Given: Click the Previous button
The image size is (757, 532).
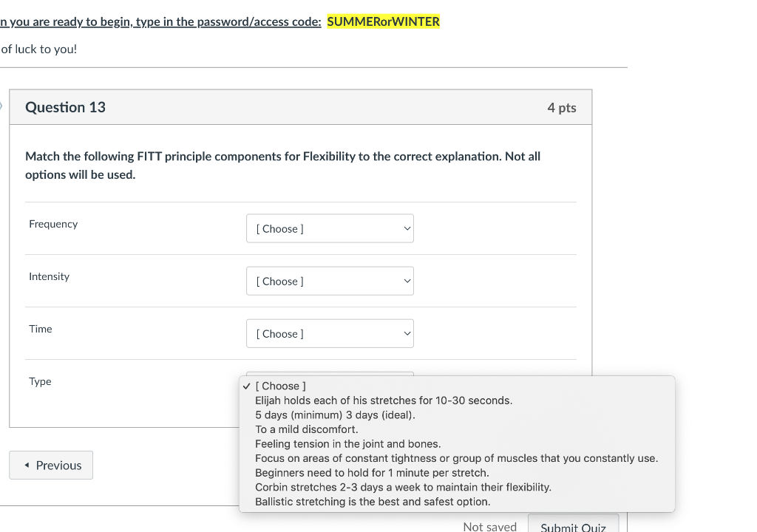Looking at the screenshot, I should click(x=51, y=465).
